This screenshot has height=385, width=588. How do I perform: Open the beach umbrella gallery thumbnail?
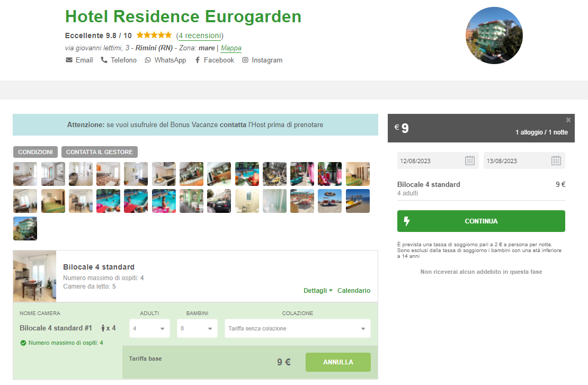[329, 201]
